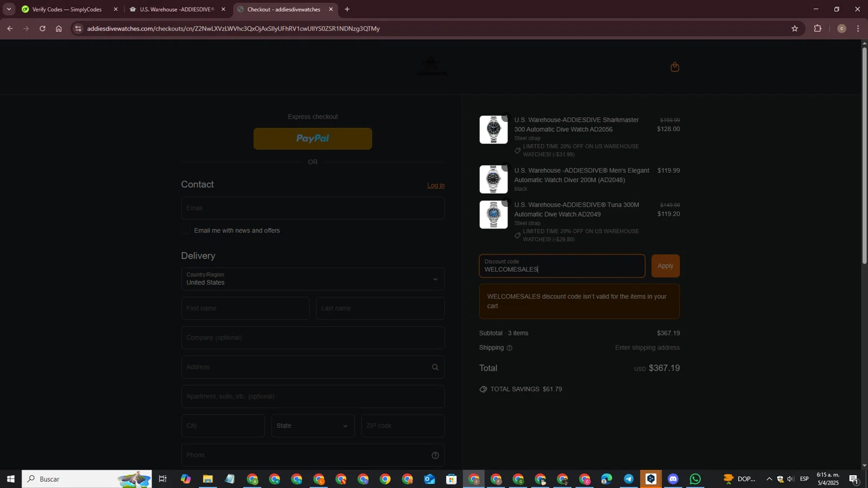Screen dimensions: 868x488
Task: Pay with the PayPal express button
Action: click(313, 139)
